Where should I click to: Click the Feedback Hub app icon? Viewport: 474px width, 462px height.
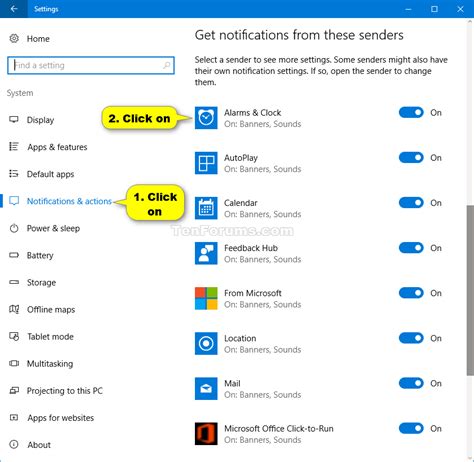click(206, 253)
